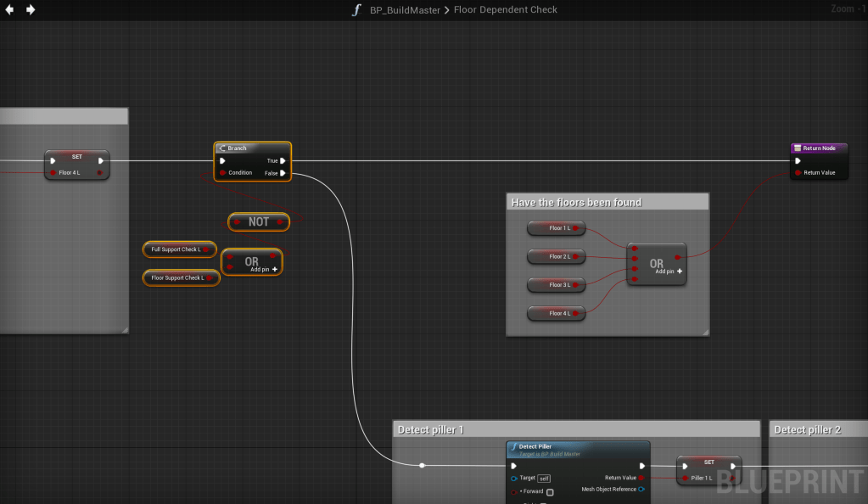Open BP_BuildMaster in the breadcrumb

point(405,10)
